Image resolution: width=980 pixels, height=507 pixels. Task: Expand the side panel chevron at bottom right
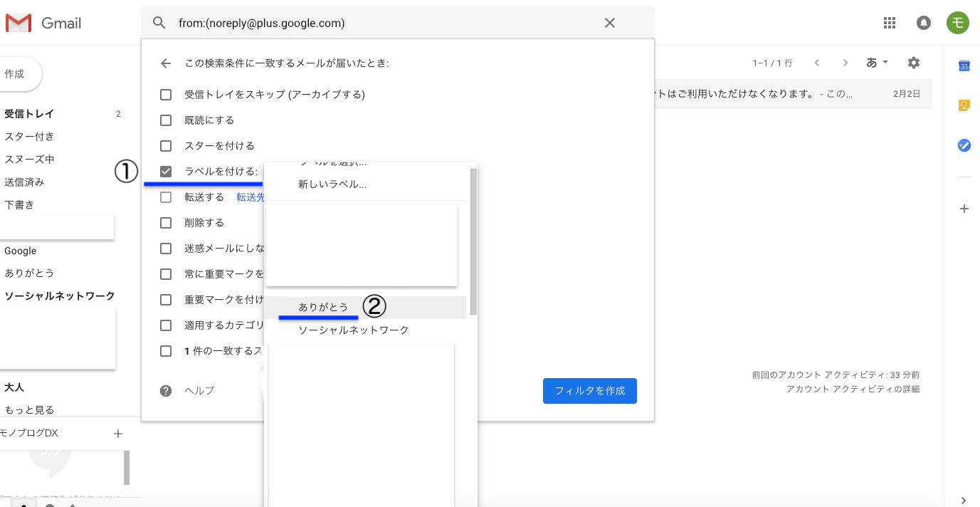[964, 500]
